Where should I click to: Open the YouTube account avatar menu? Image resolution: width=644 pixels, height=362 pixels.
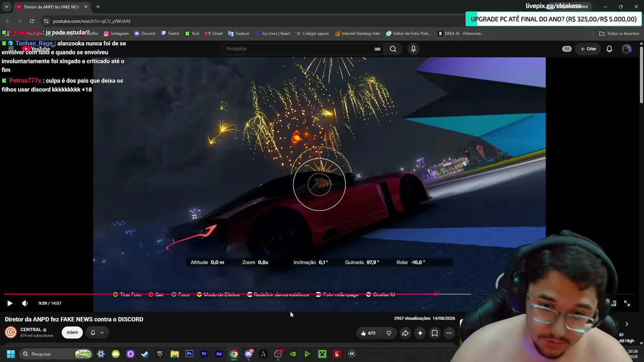click(626, 49)
